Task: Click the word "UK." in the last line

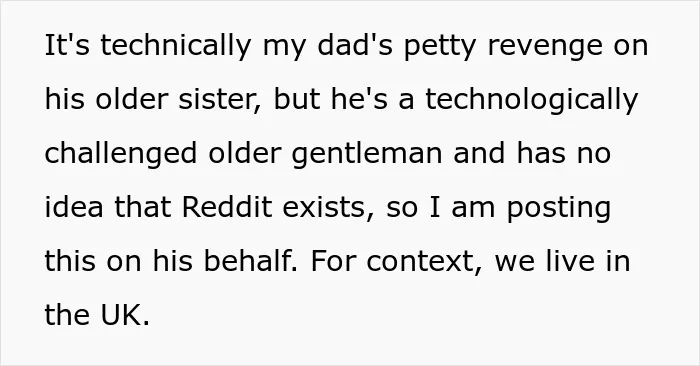Action: [125, 315]
